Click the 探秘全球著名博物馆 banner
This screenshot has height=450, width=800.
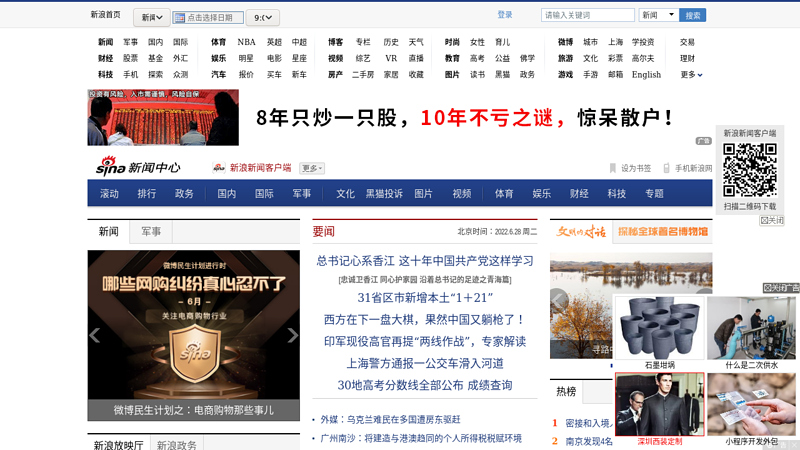coord(663,232)
